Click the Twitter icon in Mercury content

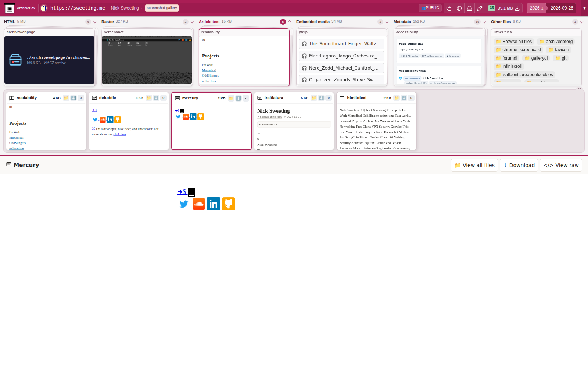(184, 204)
